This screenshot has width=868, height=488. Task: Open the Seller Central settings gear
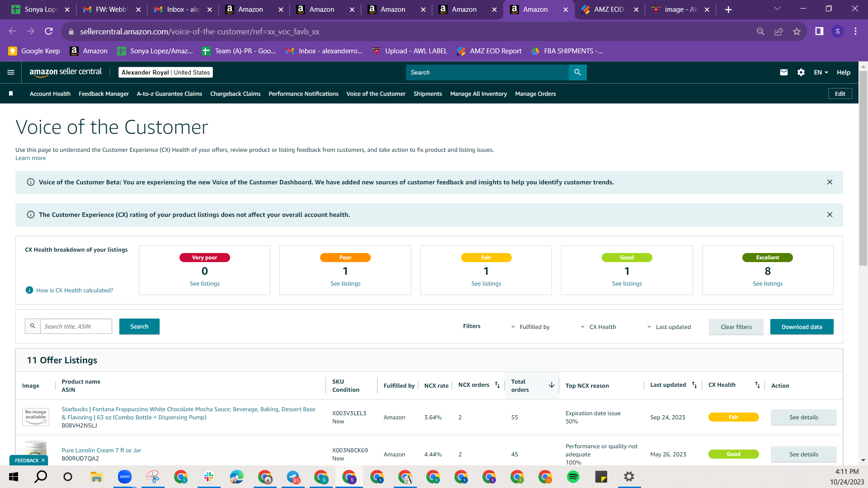(801, 72)
